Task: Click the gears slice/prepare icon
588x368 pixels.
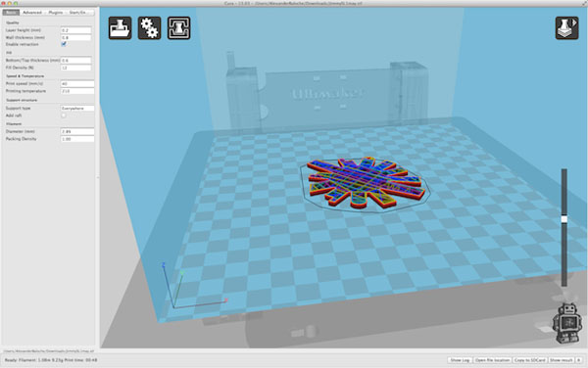Action: pyautogui.click(x=149, y=28)
